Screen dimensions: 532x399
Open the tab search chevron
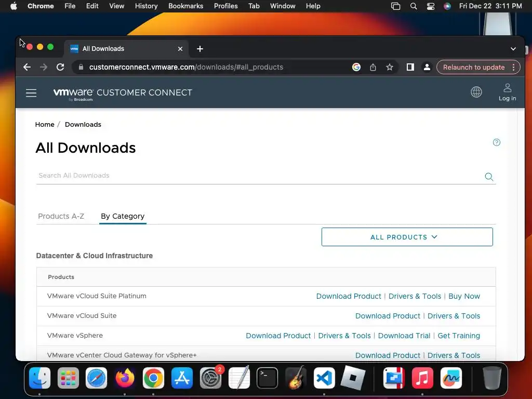pos(513,49)
